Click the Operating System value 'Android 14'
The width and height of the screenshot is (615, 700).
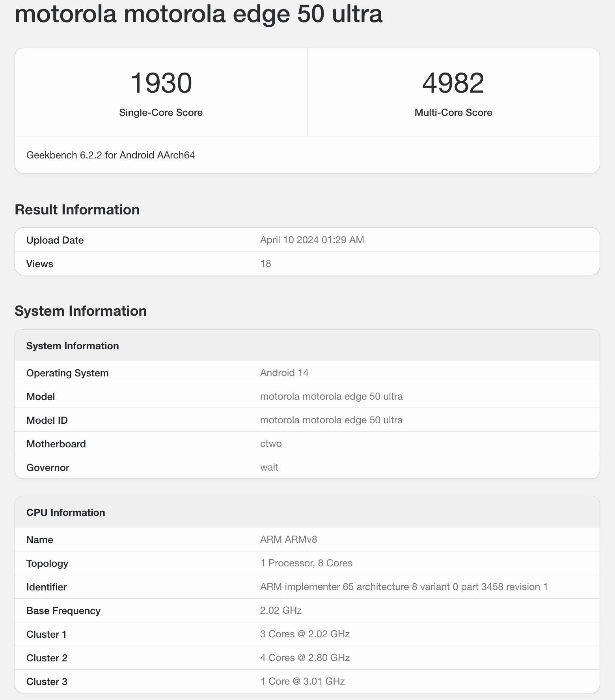284,373
